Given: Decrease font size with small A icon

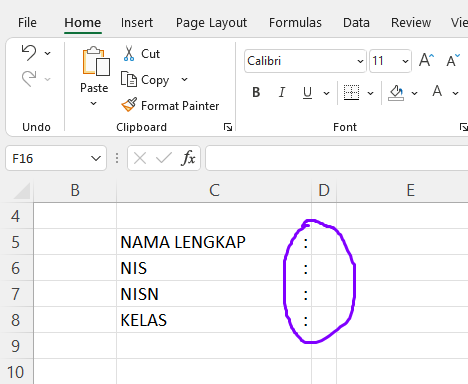Looking at the screenshot, I should coord(453,60).
